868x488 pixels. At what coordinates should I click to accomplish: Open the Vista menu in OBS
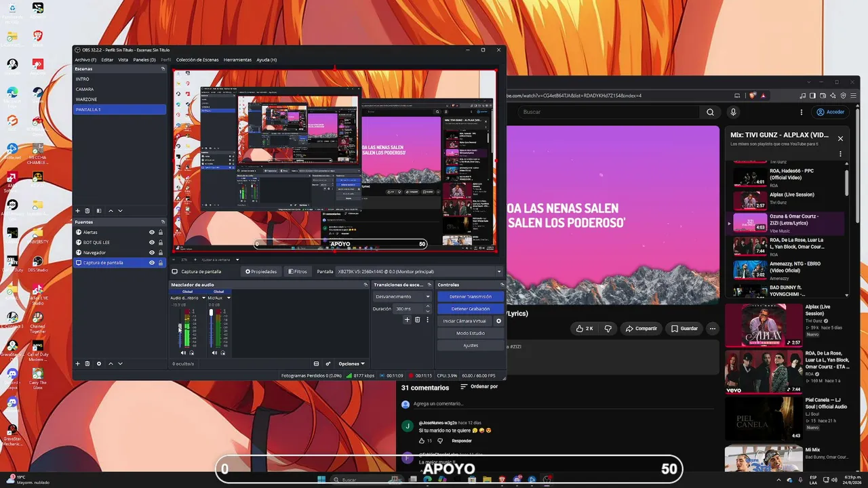tap(123, 60)
